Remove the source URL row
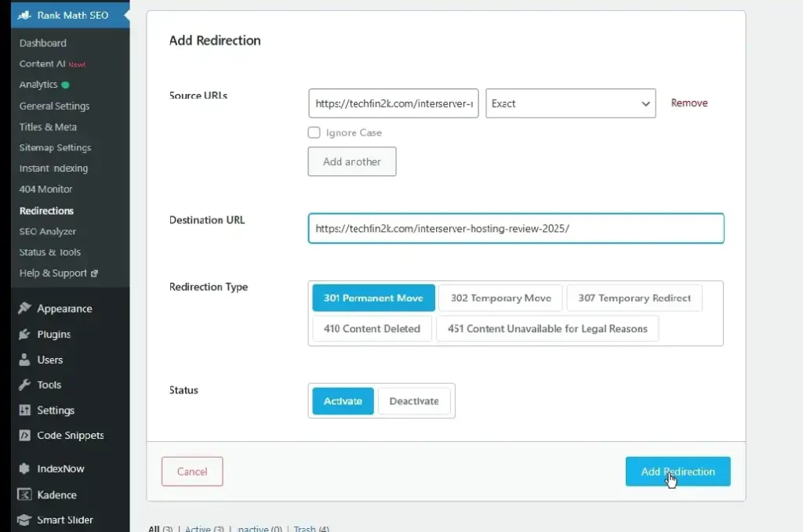This screenshot has width=803, height=532. (x=689, y=103)
